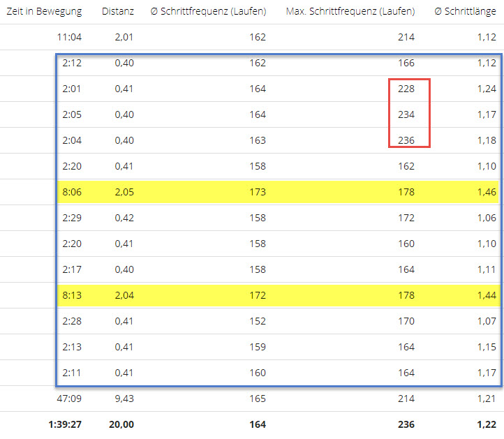
Task: Click the 'Ø Schrittfrequenz (Laufen)' column header
Action: point(208,12)
